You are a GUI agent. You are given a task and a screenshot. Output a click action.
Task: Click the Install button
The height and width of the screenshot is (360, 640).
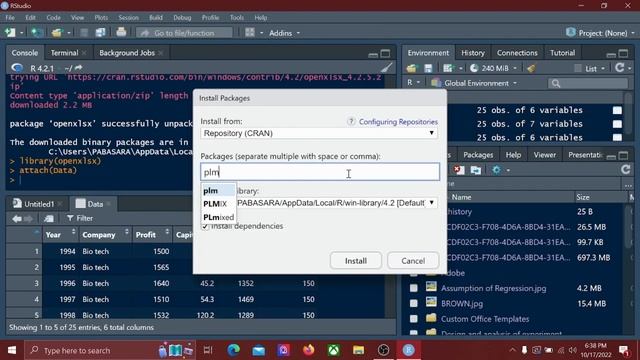[356, 261]
